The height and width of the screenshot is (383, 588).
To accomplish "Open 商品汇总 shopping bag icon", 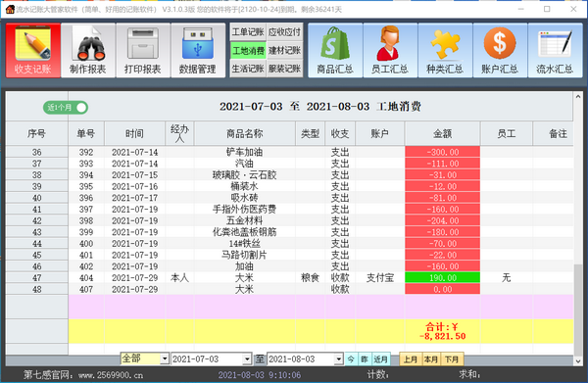I will (x=335, y=50).
